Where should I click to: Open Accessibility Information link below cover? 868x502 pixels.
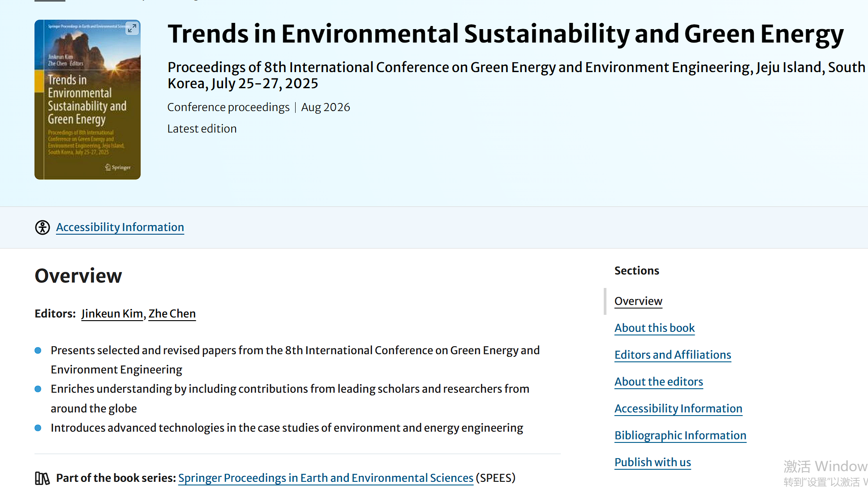(x=120, y=227)
